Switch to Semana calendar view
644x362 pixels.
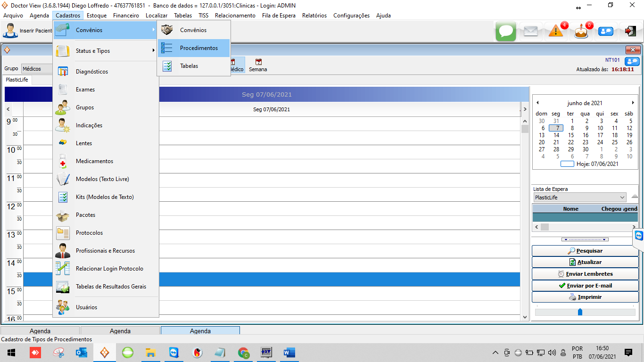tap(258, 65)
